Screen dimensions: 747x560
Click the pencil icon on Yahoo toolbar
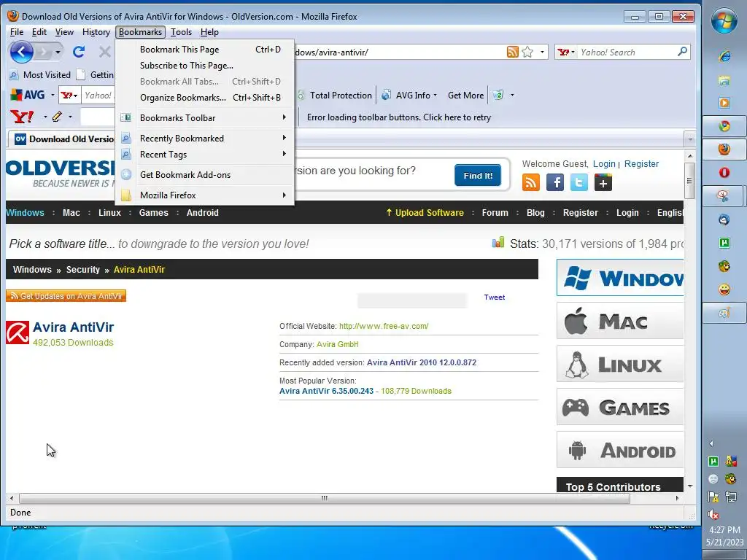pos(57,116)
